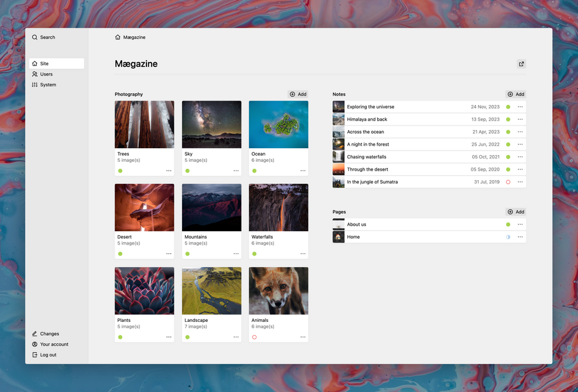Viewport: 578px width, 392px height.
Task: Open the Changes pencil item
Action: 49,334
